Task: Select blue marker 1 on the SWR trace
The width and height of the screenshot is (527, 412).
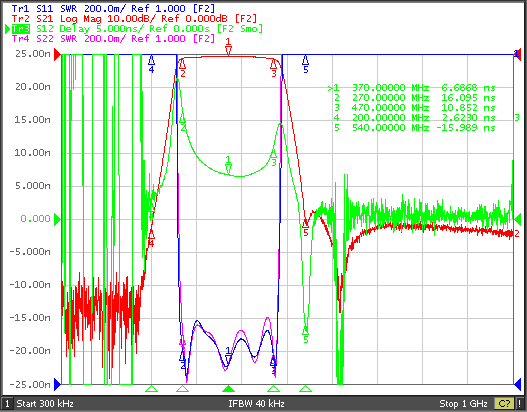Action: 228,355
